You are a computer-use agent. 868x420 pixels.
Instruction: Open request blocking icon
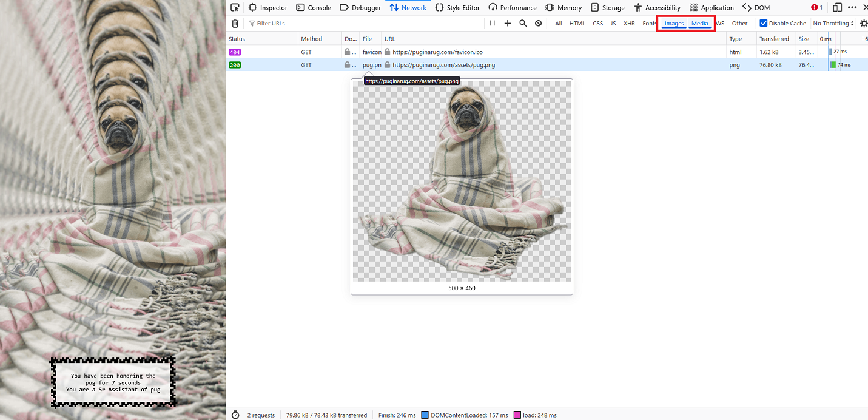pos(538,24)
